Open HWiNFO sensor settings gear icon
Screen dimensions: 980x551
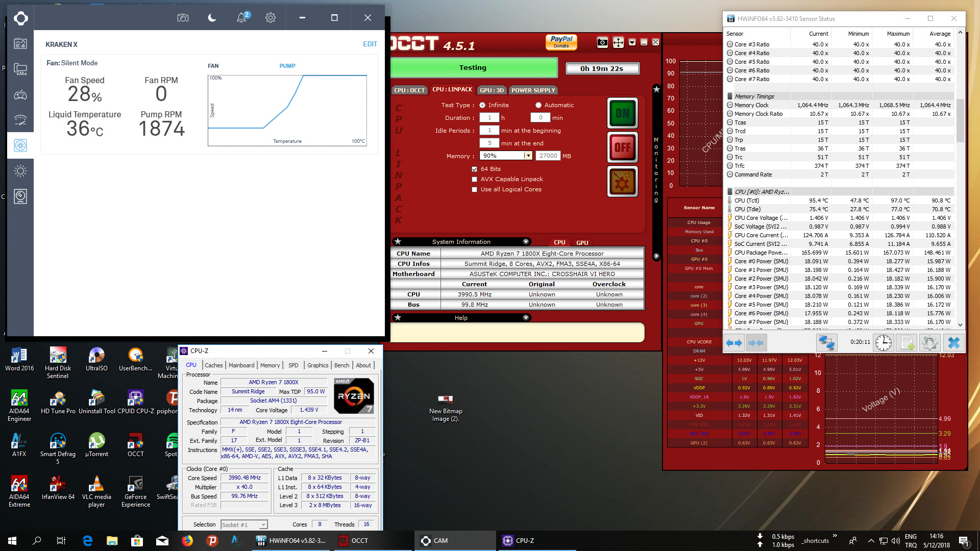(x=929, y=343)
